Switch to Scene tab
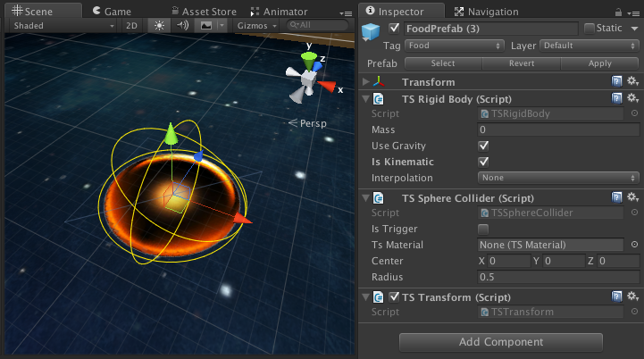This screenshot has width=644, height=359. click(x=44, y=11)
